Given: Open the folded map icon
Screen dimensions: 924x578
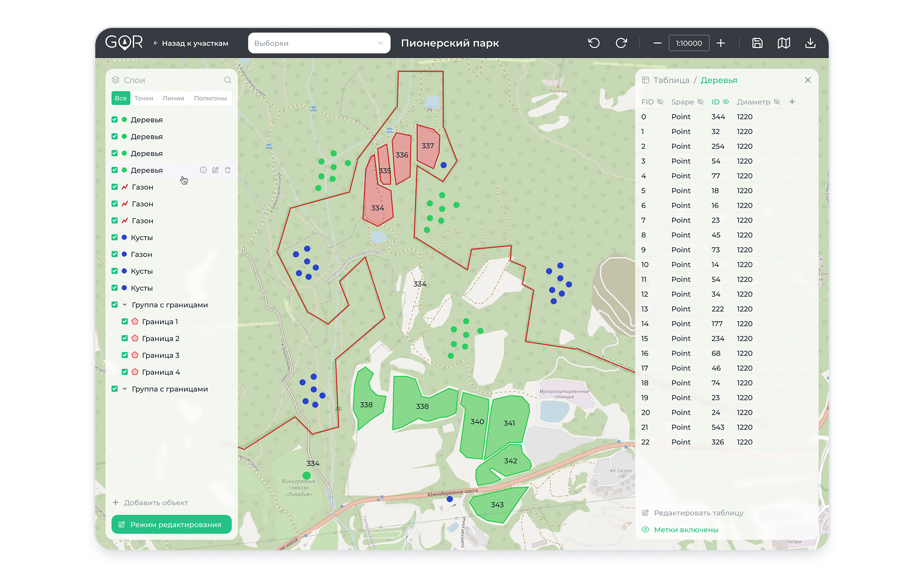Looking at the screenshot, I should click(x=784, y=43).
